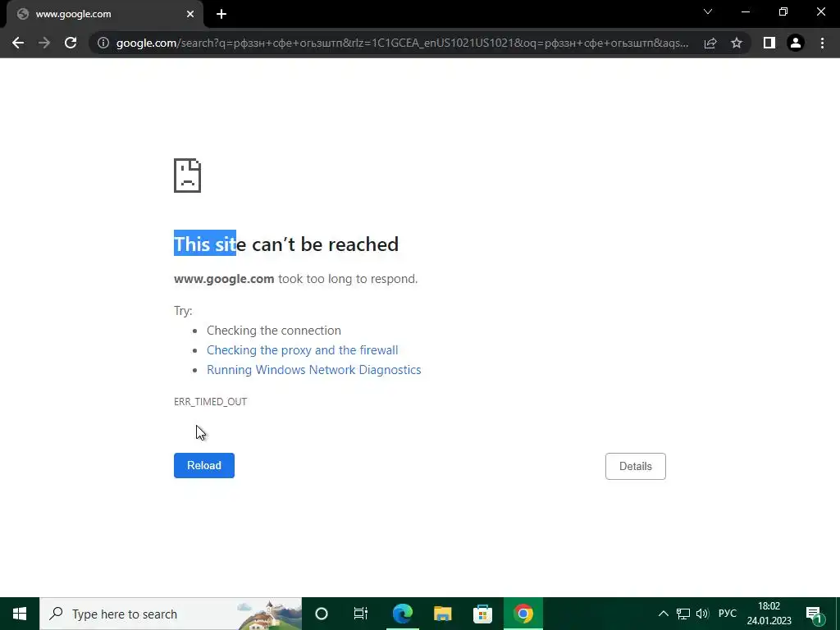Open the Windows Start menu
The height and width of the screenshot is (630, 840).
tap(20, 614)
